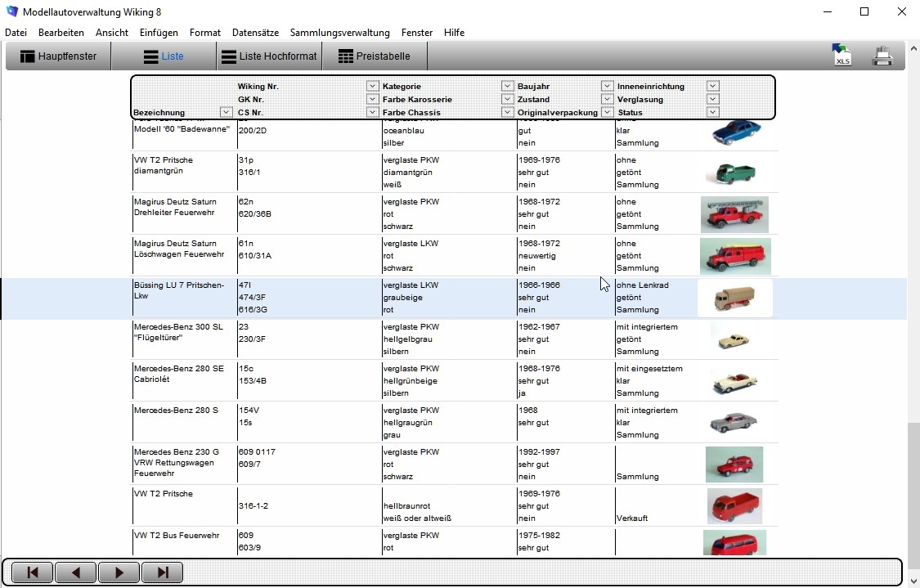Expand the Inneneinrichtung column dropdown
This screenshot has height=588, width=920.
(712, 86)
